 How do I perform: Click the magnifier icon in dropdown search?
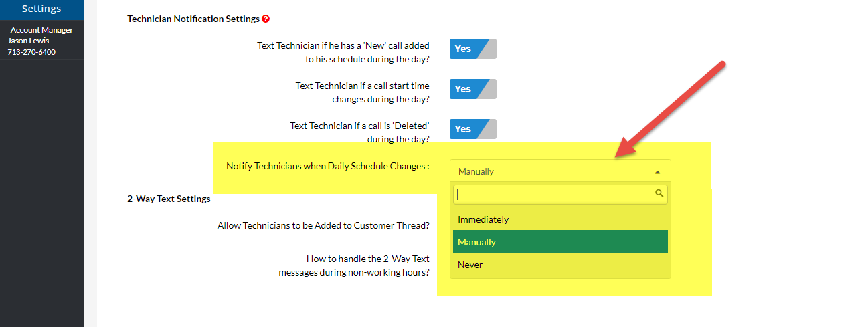click(x=659, y=194)
